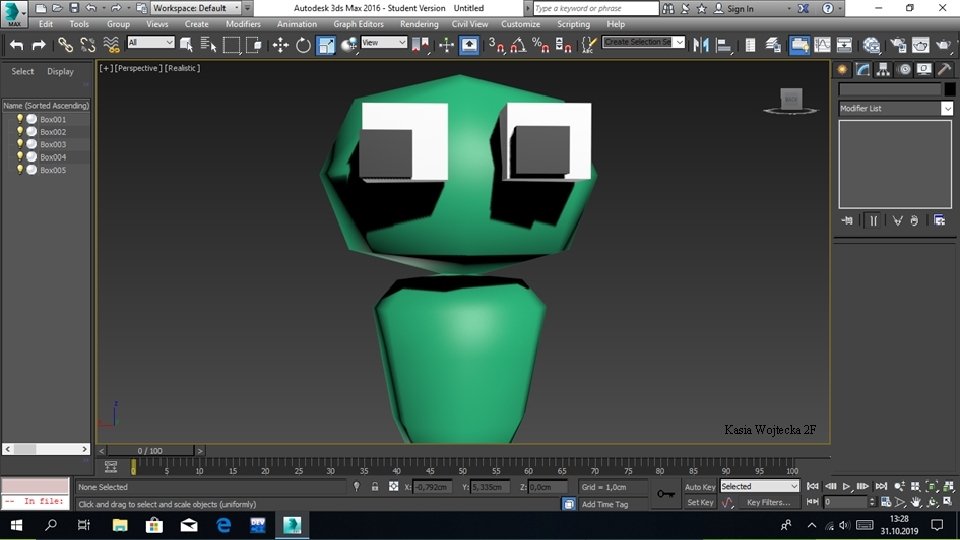Open the Modifiers menu
This screenshot has width=960, height=540.
243,24
